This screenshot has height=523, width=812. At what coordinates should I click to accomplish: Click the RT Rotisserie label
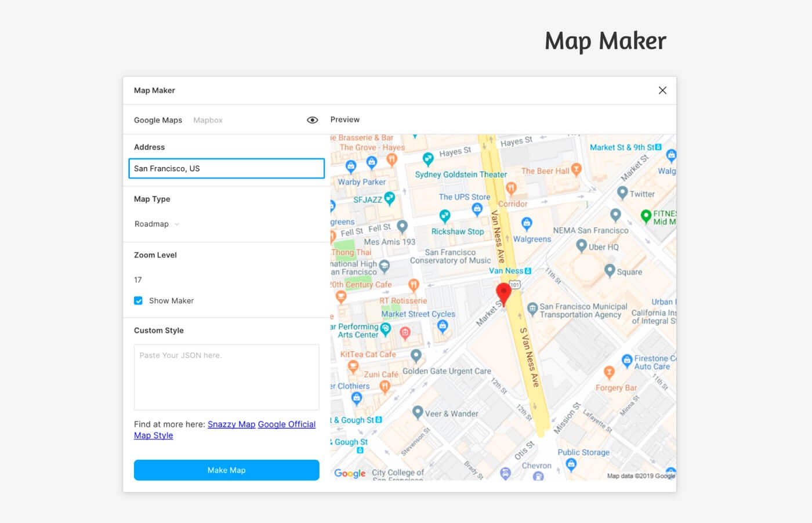pos(403,301)
